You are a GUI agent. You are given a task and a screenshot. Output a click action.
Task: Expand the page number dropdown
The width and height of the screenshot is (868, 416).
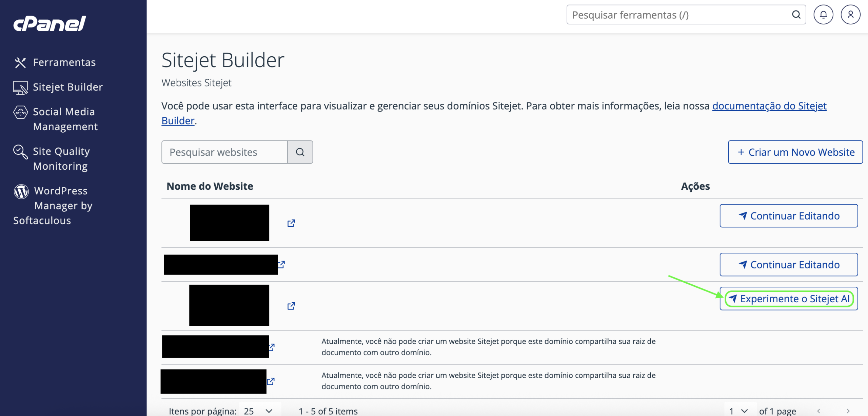click(740, 411)
